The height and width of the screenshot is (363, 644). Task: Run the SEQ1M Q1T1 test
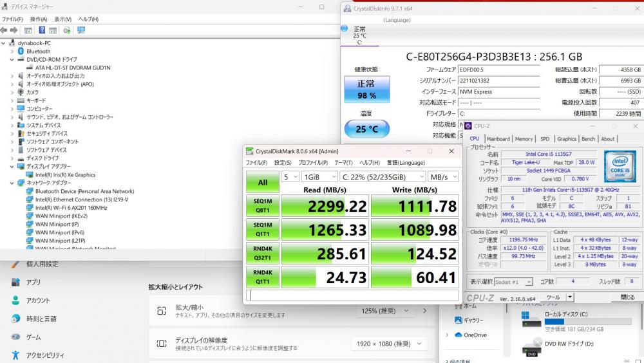[263, 230]
